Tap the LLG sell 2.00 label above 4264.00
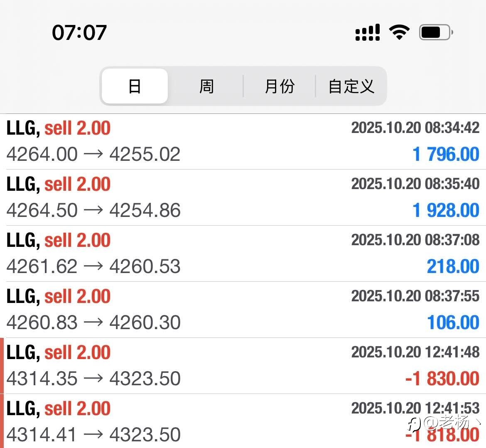This screenshot has height=448, width=486. click(x=58, y=128)
